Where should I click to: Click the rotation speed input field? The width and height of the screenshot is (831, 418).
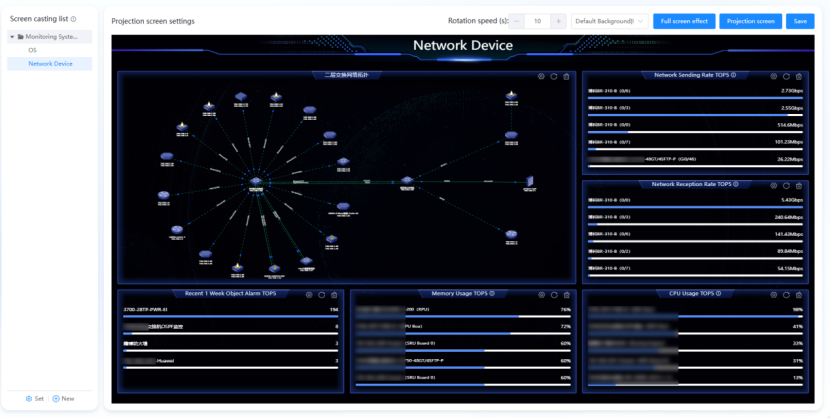[538, 21]
